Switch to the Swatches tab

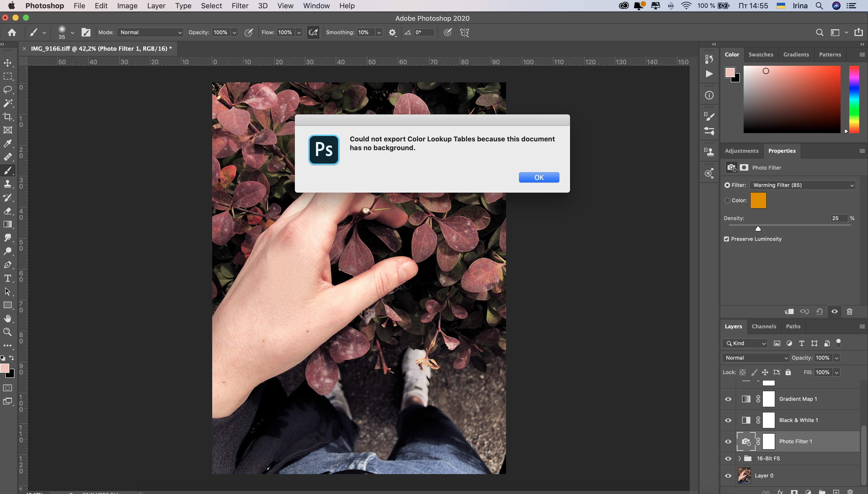(x=761, y=54)
